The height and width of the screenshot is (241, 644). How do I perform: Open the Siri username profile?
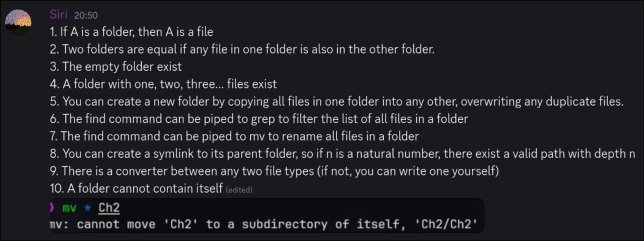click(58, 15)
